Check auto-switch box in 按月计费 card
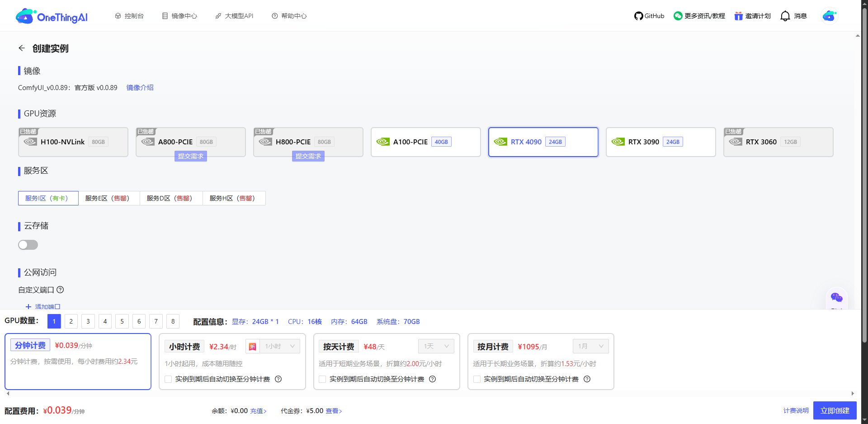This screenshot has height=424, width=868. [x=477, y=379]
